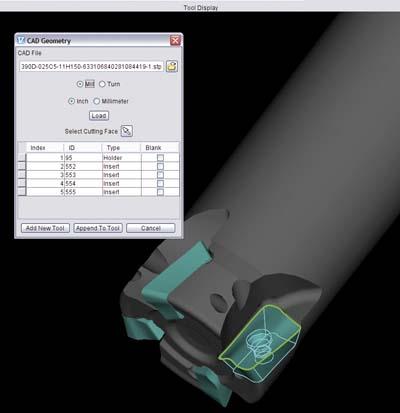Click the Tool Display panel title
The image size is (400, 413).
tap(201, 7)
